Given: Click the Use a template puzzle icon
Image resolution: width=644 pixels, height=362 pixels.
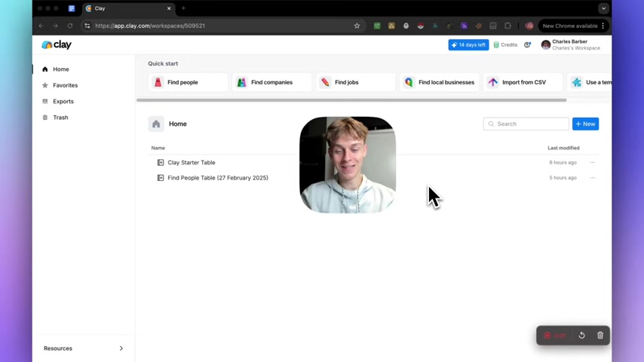Looking at the screenshot, I should [577, 82].
